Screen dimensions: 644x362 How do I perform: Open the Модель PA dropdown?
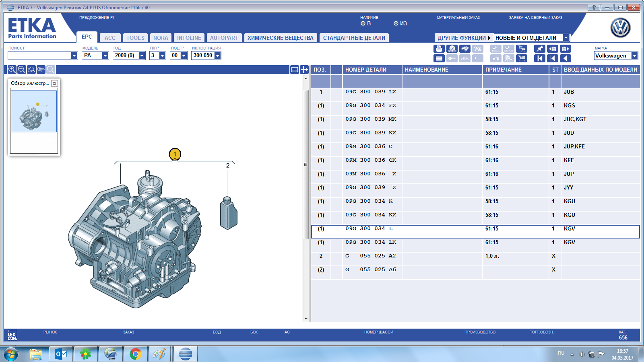pyautogui.click(x=105, y=56)
